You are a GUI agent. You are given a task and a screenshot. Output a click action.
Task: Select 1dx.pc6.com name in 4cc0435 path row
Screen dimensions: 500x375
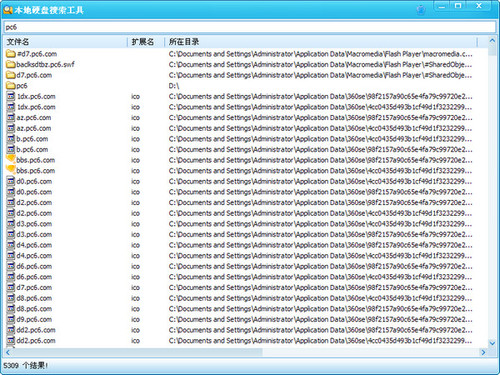click(36, 107)
